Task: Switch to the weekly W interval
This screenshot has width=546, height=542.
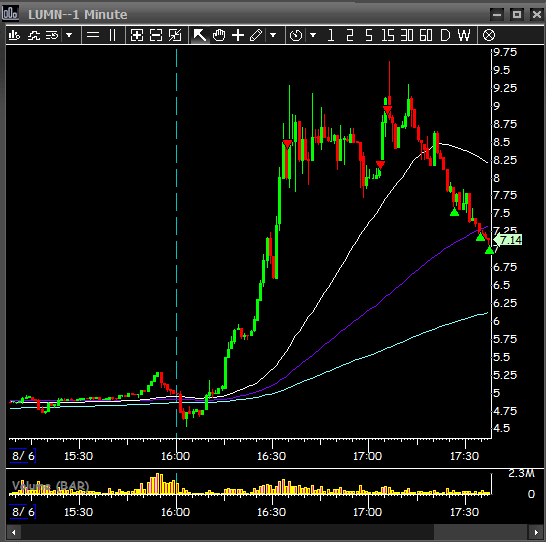Action: click(464, 35)
